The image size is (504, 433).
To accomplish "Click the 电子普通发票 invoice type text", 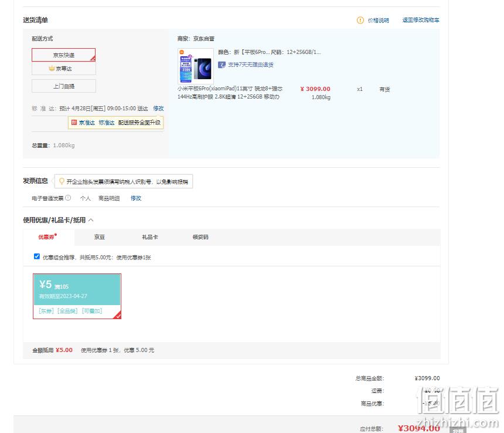I will (47, 198).
